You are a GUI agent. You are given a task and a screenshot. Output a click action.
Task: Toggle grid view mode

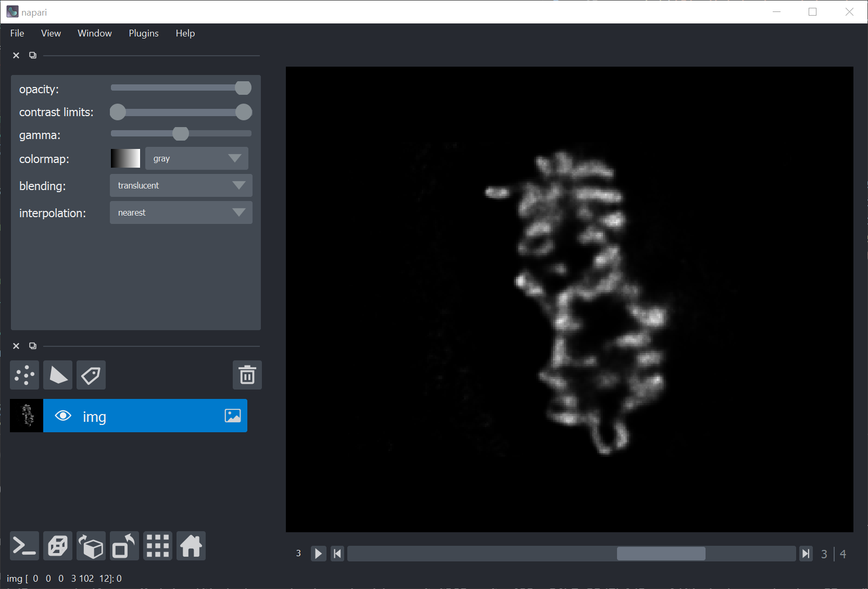point(157,545)
